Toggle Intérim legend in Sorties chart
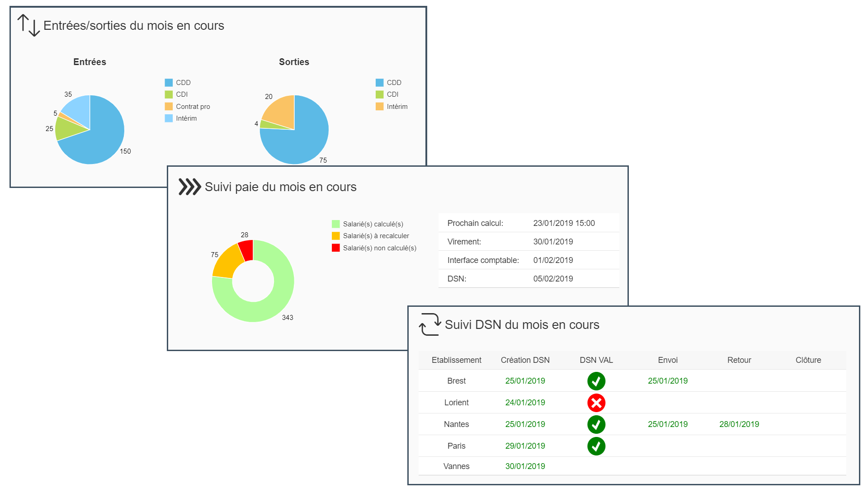868x488 pixels. (392, 107)
